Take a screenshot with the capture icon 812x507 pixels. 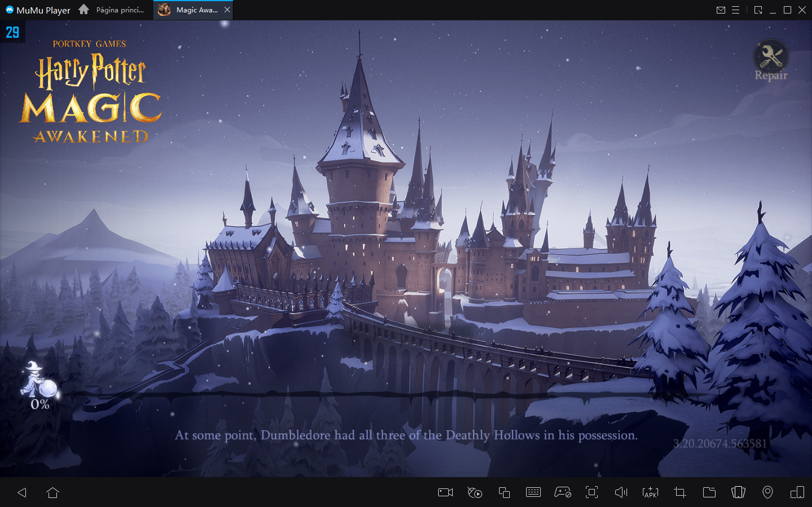[592, 492]
